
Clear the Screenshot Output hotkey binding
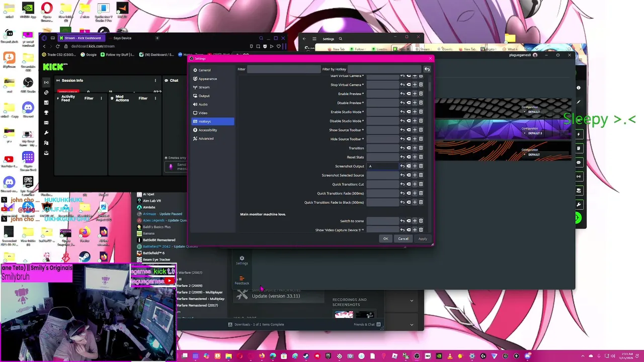coord(409,166)
